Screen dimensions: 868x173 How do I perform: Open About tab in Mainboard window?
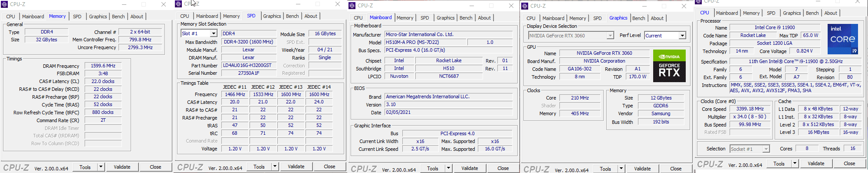(484, 18)
